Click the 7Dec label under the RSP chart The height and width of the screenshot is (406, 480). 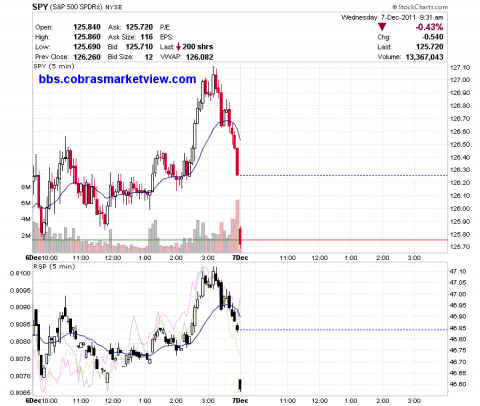tap(240, 400)
